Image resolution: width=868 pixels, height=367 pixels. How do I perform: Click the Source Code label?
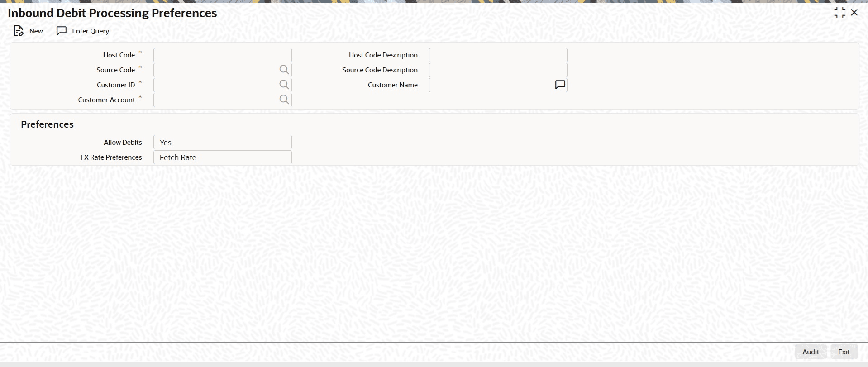tap(115, 70)
